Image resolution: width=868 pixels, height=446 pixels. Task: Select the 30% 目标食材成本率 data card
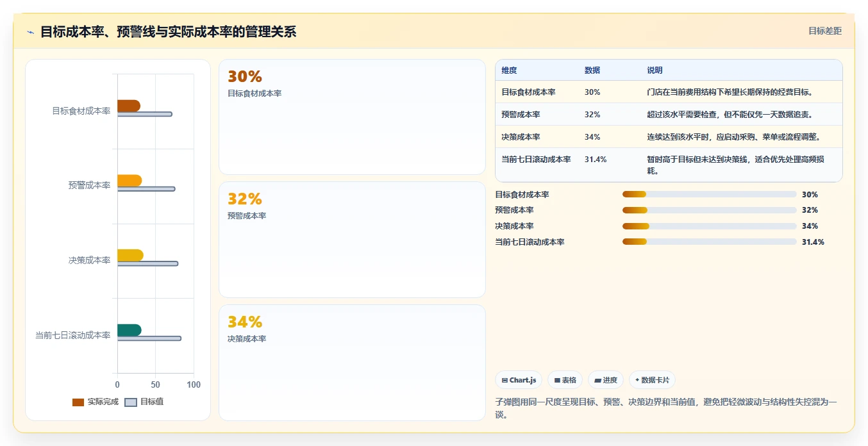[352, 117]
